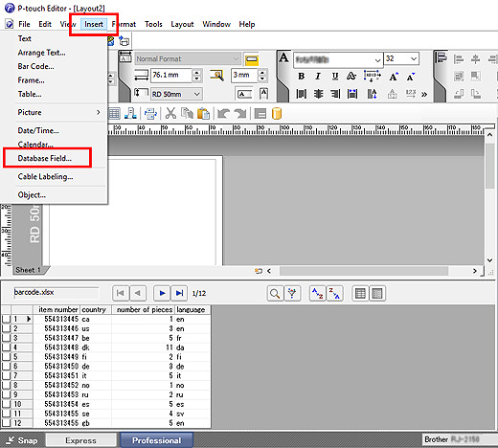Click the country column header
498x448 pixels.
(x=96, y=309)
